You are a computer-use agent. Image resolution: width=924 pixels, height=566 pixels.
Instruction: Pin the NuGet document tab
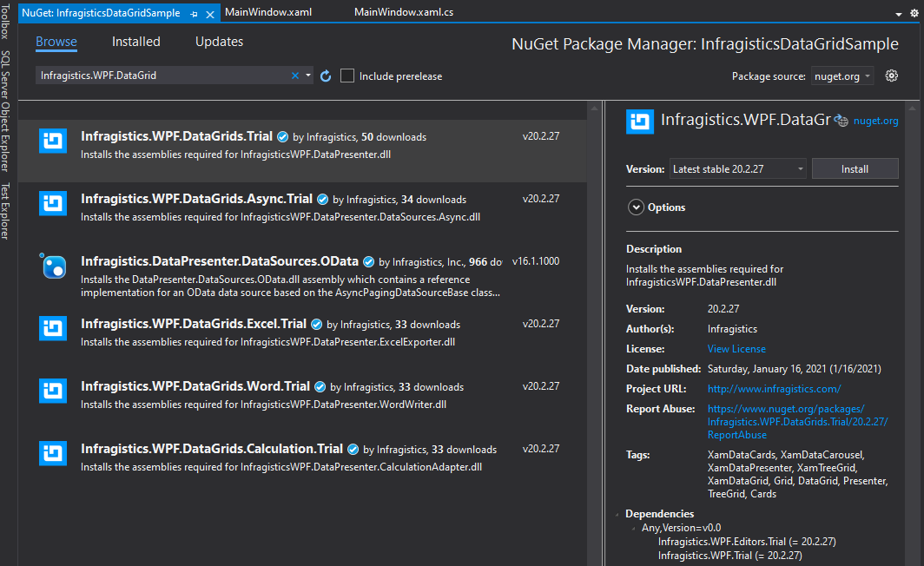194,14
